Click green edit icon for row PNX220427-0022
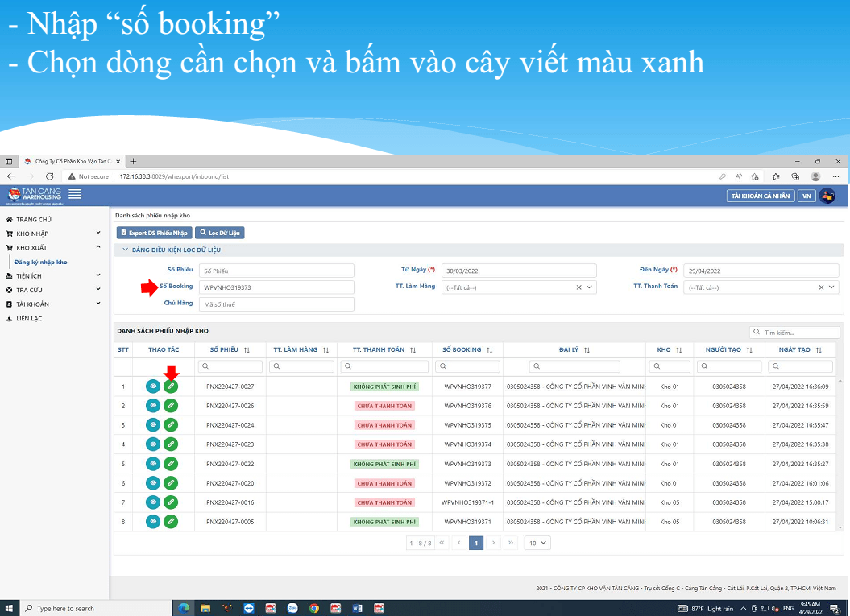Viewport: 850px width, 616px height. (171, 464)
